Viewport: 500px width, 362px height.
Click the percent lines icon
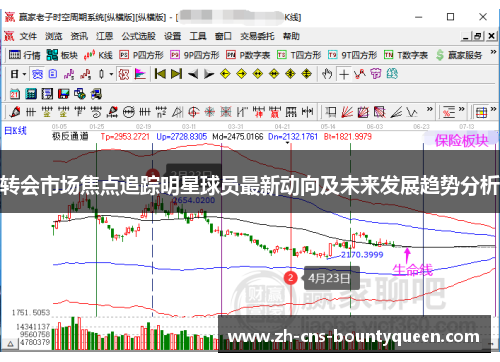[449, 112]
